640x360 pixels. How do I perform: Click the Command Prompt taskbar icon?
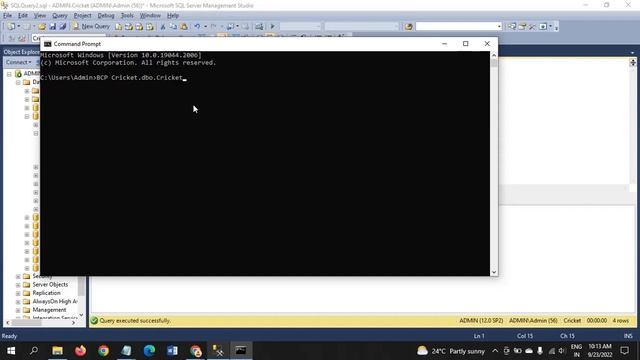point(241,351)
